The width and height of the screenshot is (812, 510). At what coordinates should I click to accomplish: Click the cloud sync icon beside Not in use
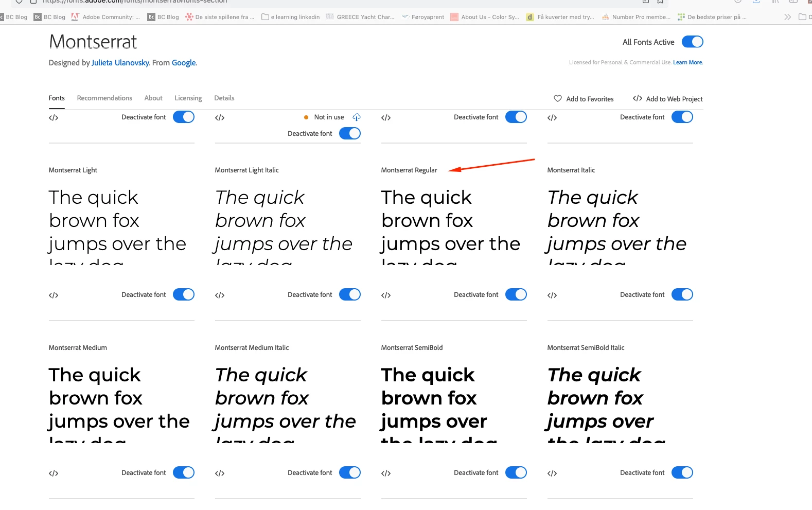tap(357, 117)
